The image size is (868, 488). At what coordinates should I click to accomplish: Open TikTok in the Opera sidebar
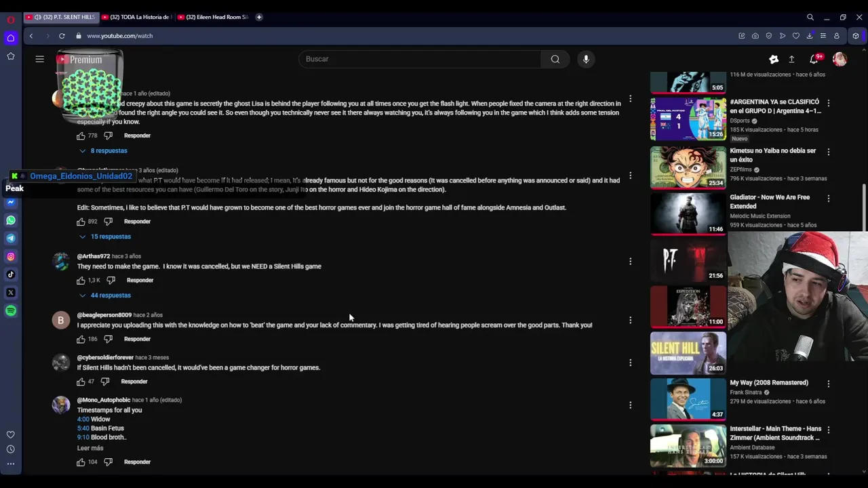point(11,274)
